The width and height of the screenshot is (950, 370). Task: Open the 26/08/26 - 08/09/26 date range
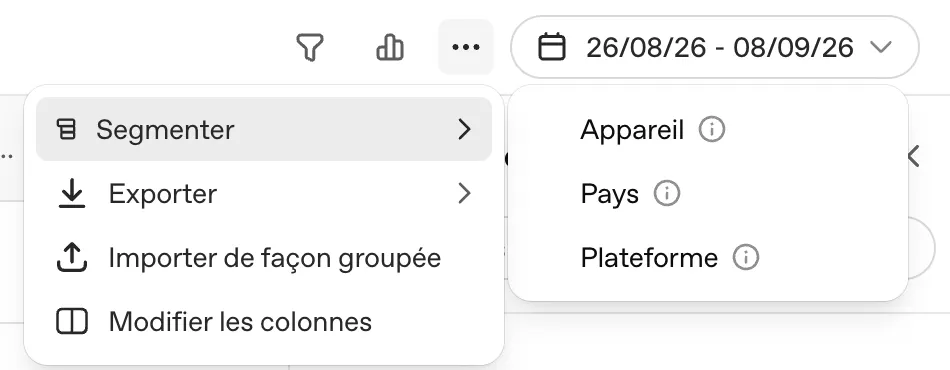pos(715,47)
